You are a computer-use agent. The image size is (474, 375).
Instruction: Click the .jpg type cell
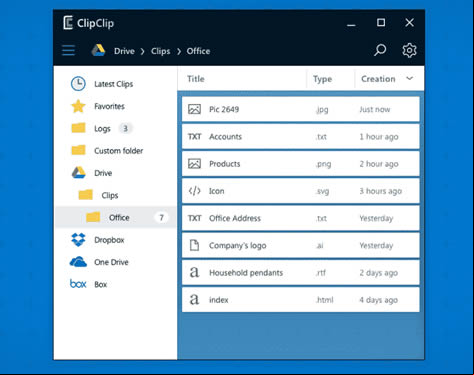[x=322, y=110]
